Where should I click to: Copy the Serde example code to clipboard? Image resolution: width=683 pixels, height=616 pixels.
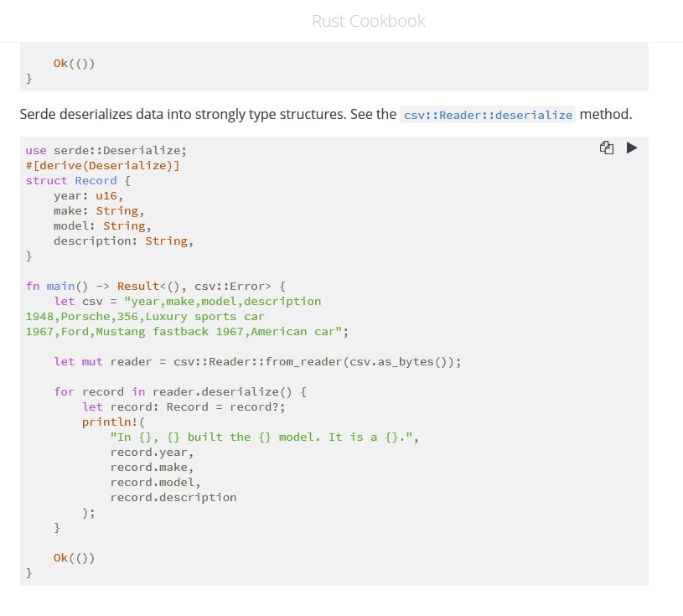(607, 148)
